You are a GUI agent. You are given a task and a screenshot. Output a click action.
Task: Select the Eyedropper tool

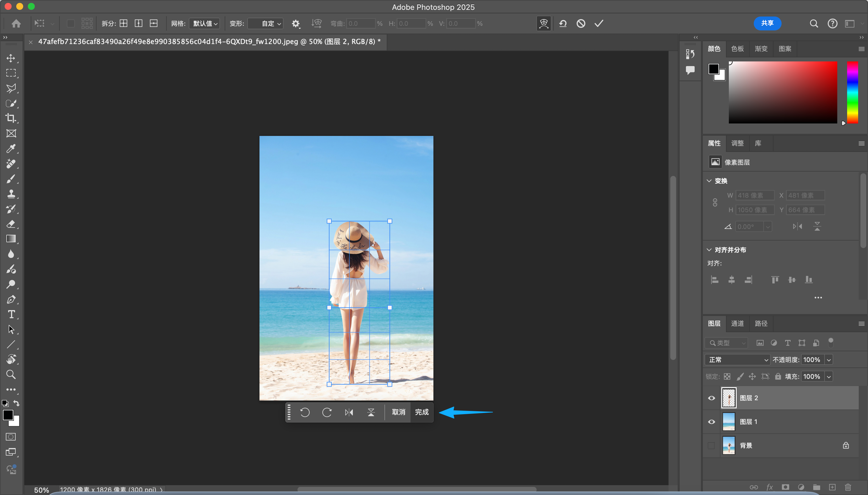11,149
